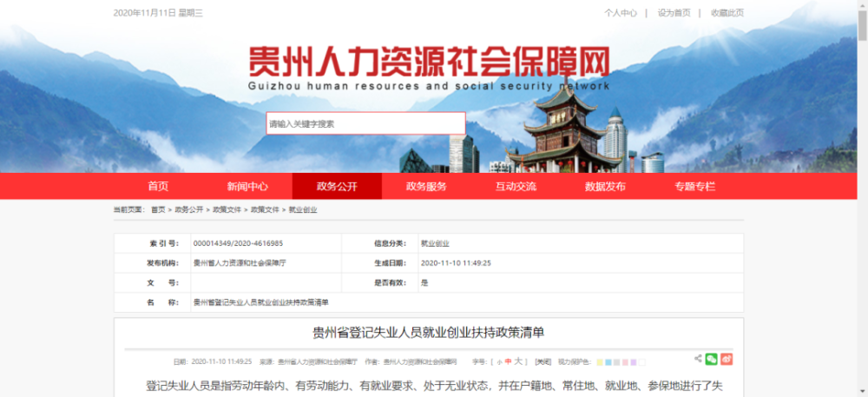Open the 首页 navigation tab

tap(158, 186)
